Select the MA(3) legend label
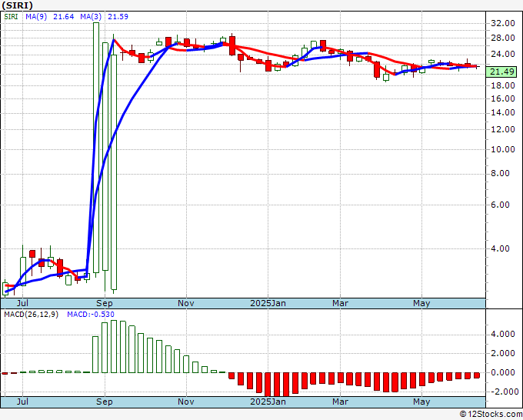Viewport: 523px width, 420px height. 91,17
